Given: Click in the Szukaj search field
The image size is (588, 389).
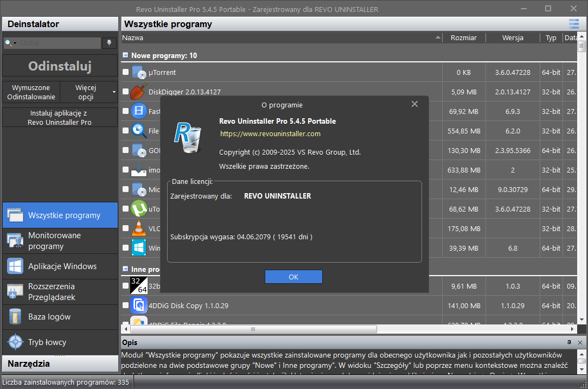Looking at the screenshot, I should pyautogui.click(x=60, y=43).
